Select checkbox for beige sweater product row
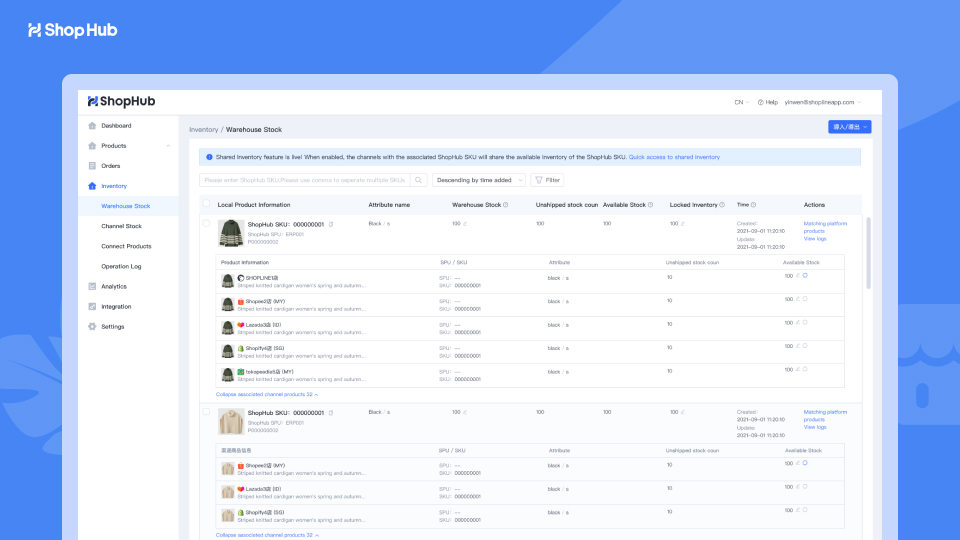Image resolution: width=960 pixels, height=540 pixels. [x=206, y=411]
